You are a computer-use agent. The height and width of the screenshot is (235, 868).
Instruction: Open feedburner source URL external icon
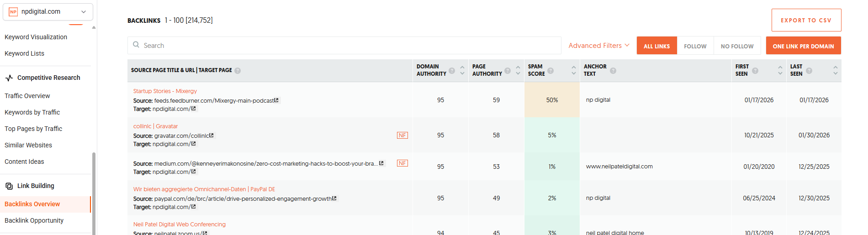coord(276,100)
